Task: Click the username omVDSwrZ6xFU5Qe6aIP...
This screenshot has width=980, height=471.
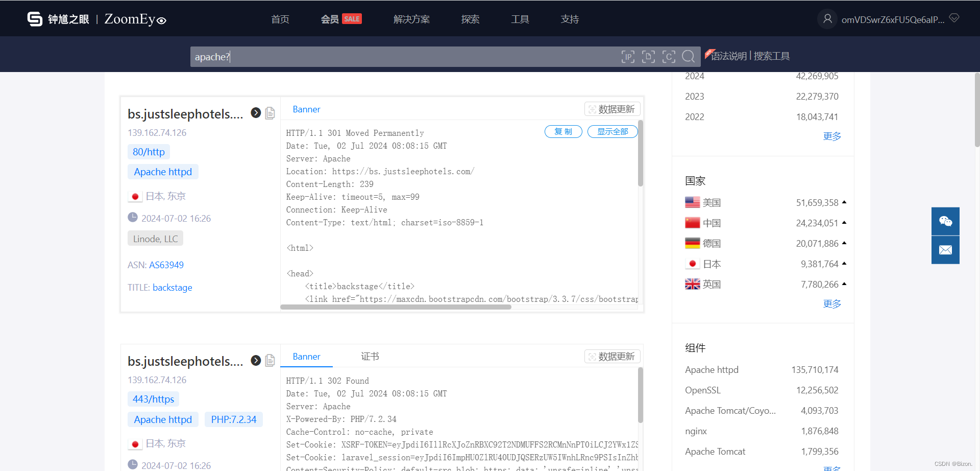Action: pyautogui.click(x=893, y=19)
